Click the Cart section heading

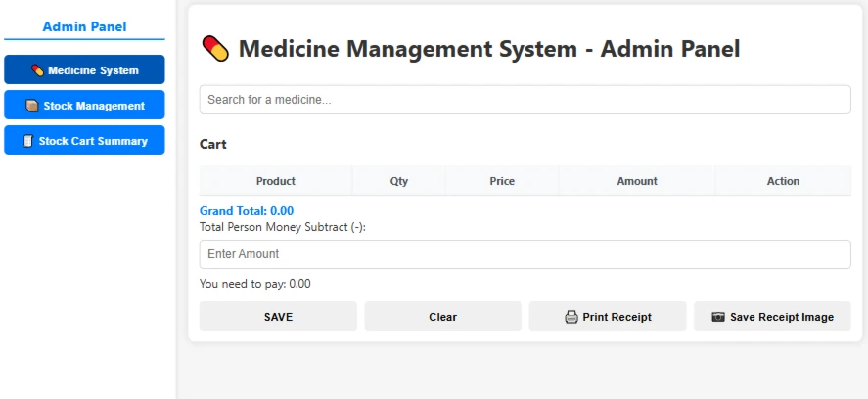[213, 145]
